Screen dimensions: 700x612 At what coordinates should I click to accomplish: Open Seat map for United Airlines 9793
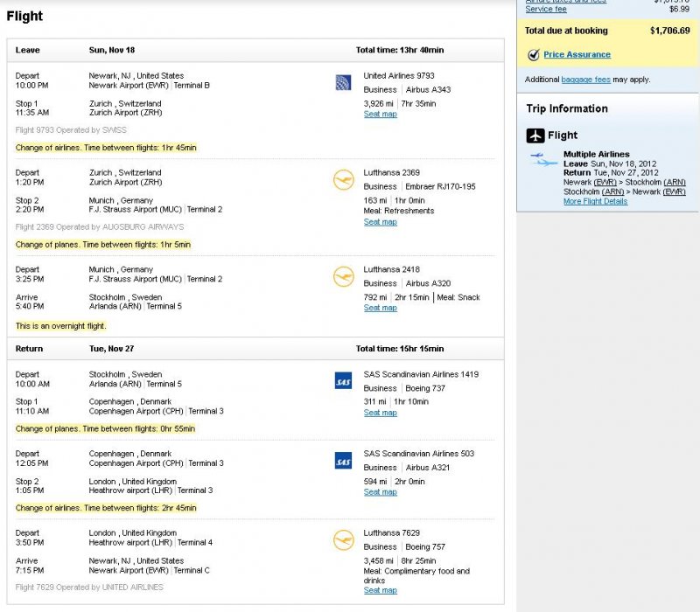point(380,115)
